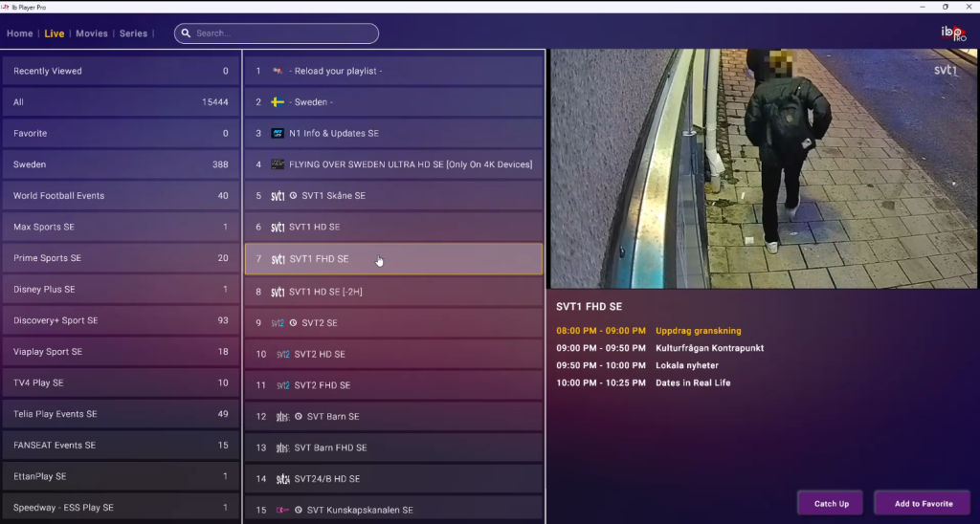Click the live video preview
This screenshot has width=980, height=524.
[x=763, y=168]
